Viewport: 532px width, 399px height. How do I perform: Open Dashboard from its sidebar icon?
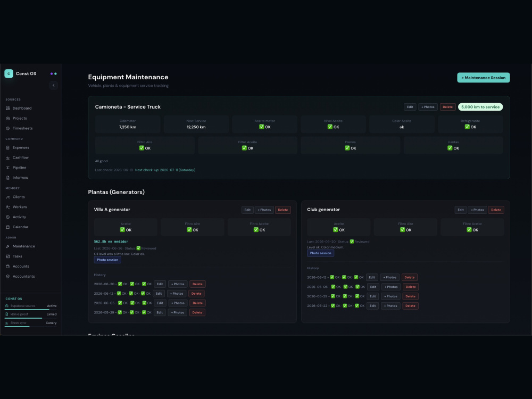point(8,108)
